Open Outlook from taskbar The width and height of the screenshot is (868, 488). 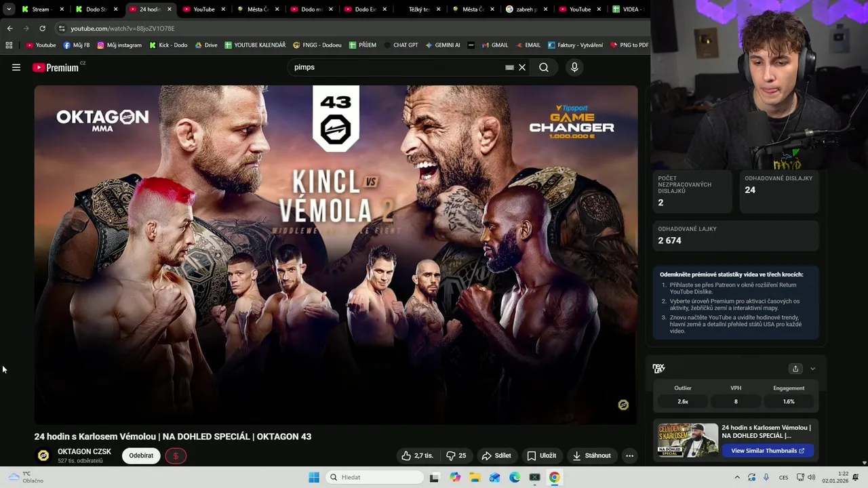[495, 477]
